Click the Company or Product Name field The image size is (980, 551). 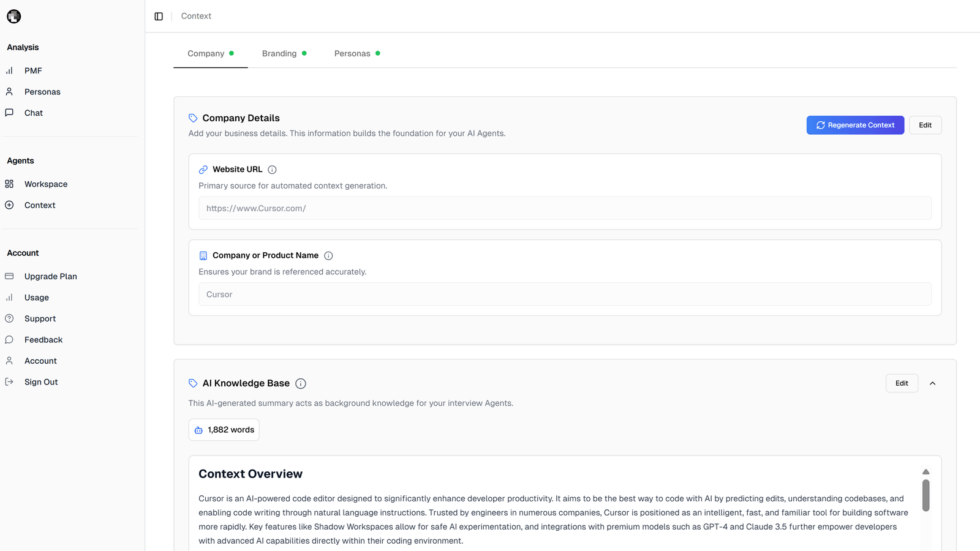(x=565, y=294)
